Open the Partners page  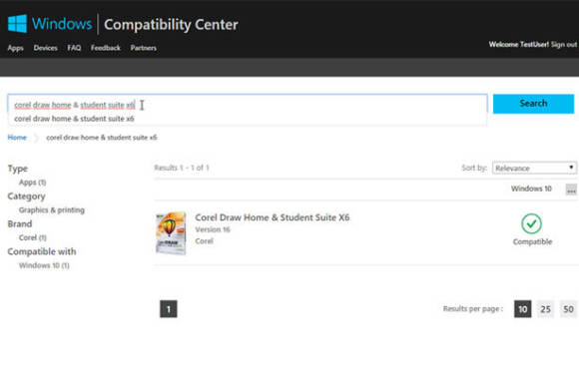coord(144,48)
